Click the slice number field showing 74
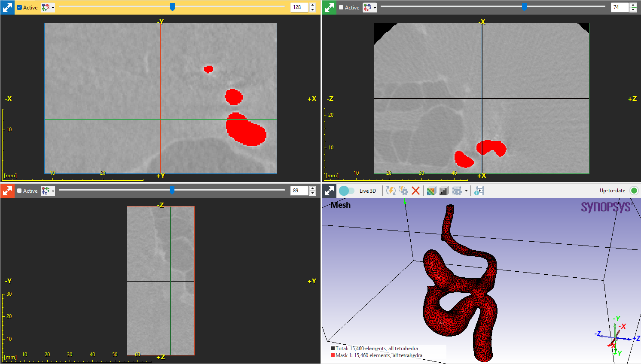This screenshot has height=364, width=641. click(x=620, y=7)
